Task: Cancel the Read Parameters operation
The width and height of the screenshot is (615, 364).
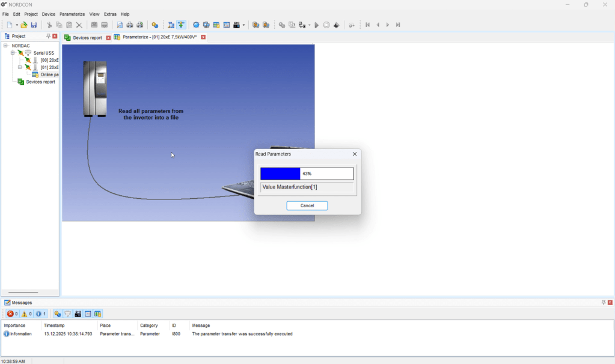Action: 307,205
